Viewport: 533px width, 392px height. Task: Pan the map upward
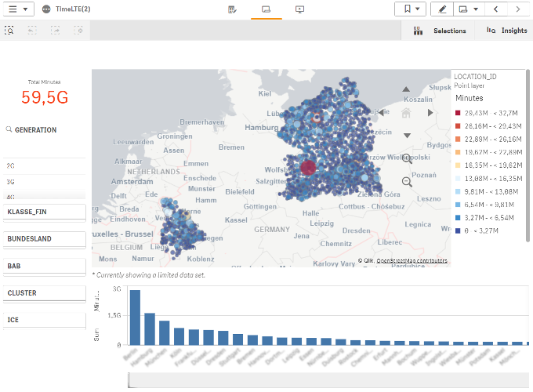pyautogui.click(x=406, y=90)
